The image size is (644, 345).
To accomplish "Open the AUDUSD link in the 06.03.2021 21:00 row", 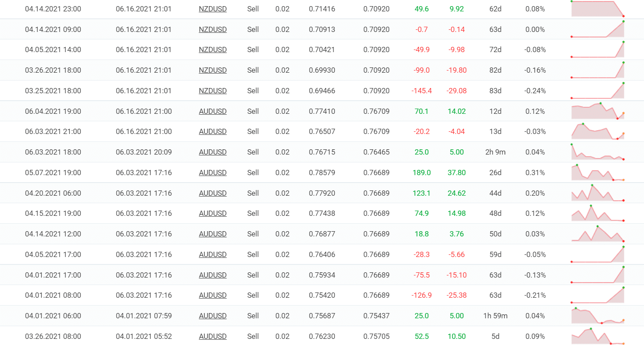I will 212,131.
